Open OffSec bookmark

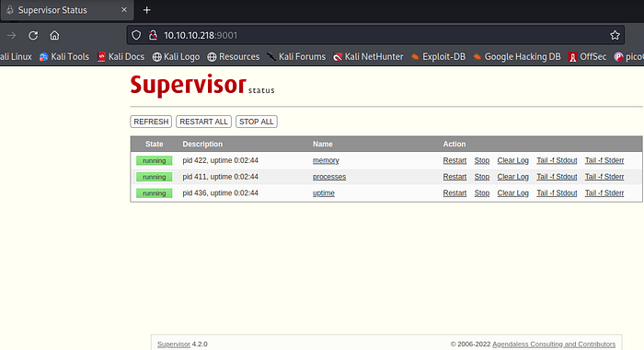pos(587,57)
